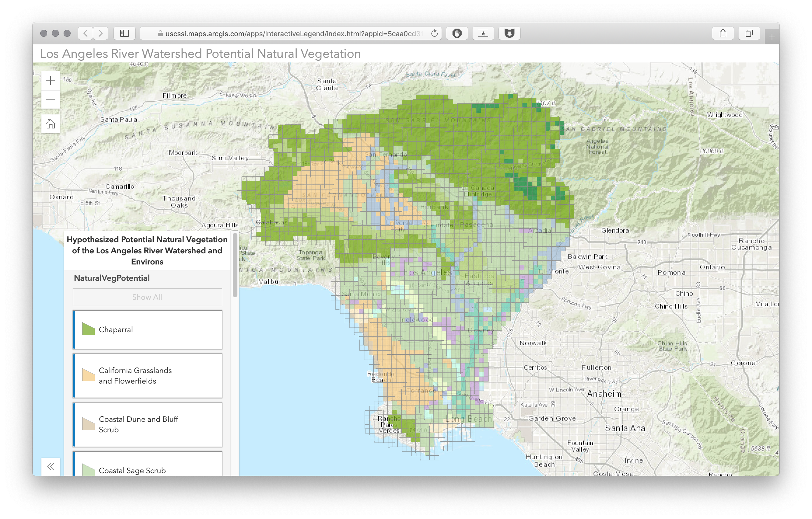Zoom out of the map
The image size is (812, 519).
[50, 99]
